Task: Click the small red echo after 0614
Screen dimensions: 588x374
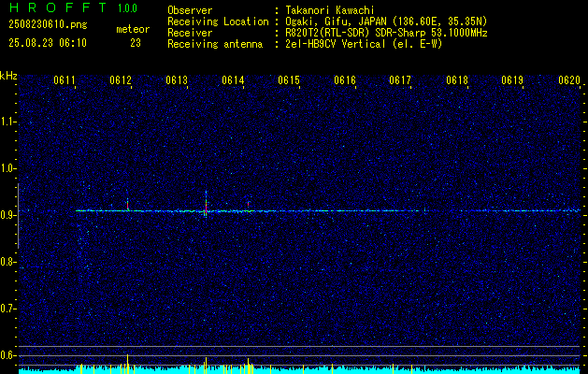Action: pyautogui.click(x=249, y=204)
